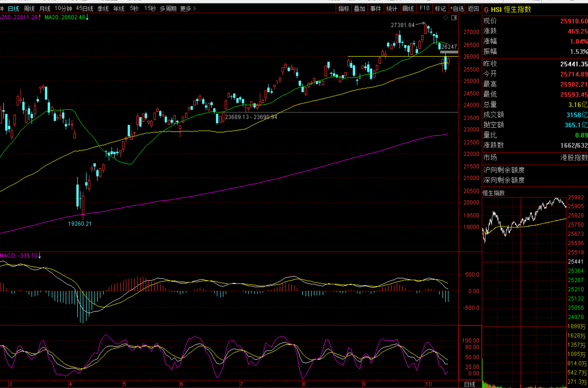
Task: Click the MACD indicator label arrow
Action: [x=40, y=256]
